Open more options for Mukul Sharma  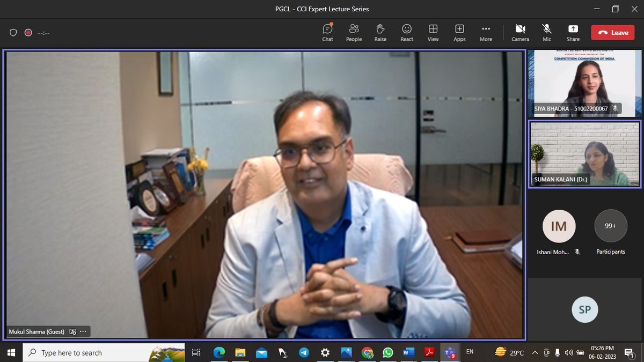(x=83, y=331)
